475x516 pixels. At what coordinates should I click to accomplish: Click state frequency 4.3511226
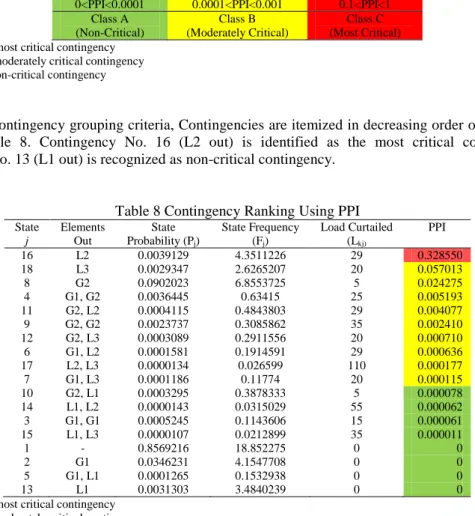tap(260, 255)
